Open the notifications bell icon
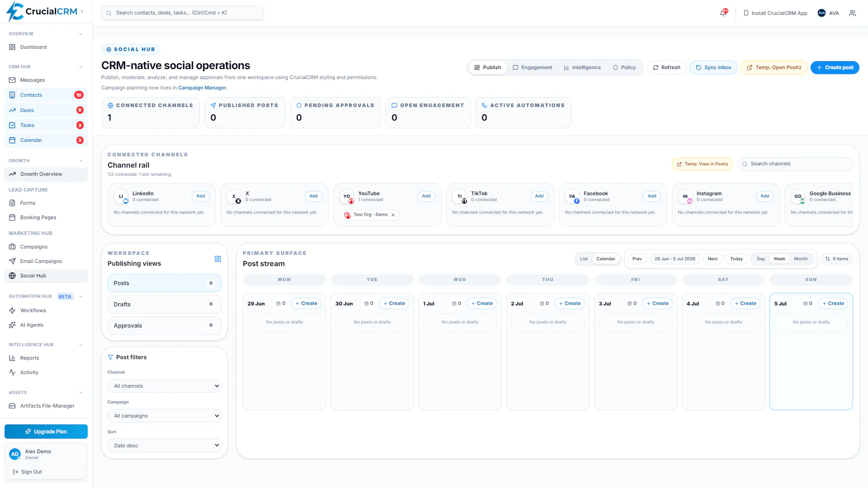The height and width of the screenshot is (488, 868). point(723,13)
